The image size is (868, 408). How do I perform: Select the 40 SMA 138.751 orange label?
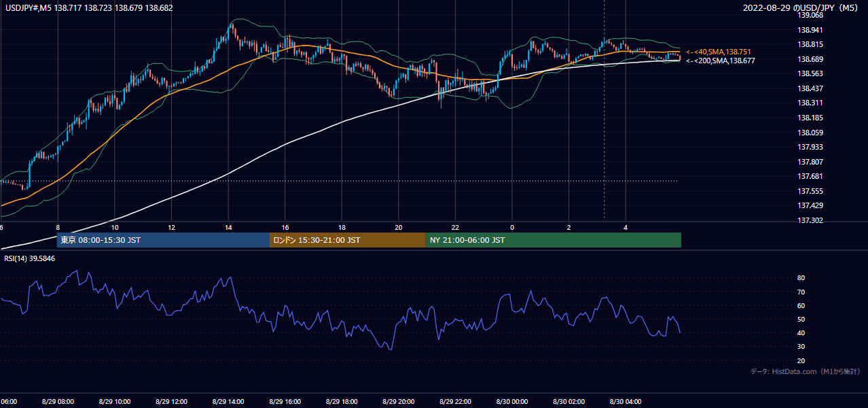pos(719,52)
